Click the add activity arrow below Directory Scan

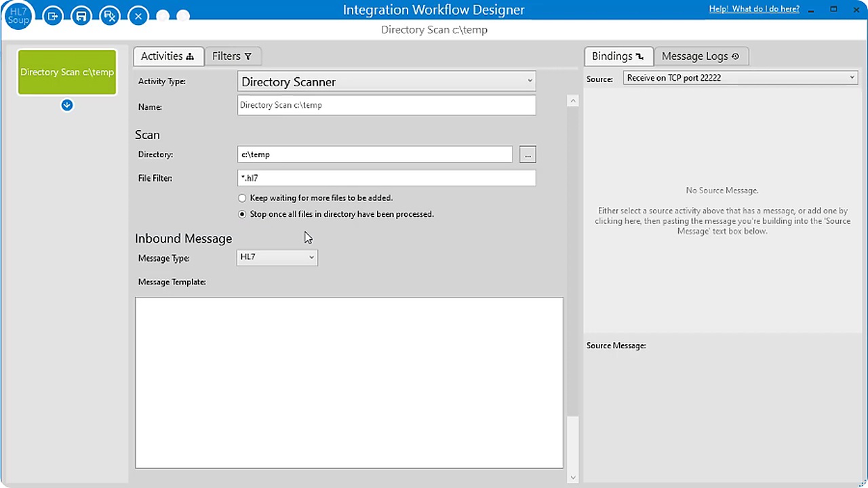click(66, 105)
